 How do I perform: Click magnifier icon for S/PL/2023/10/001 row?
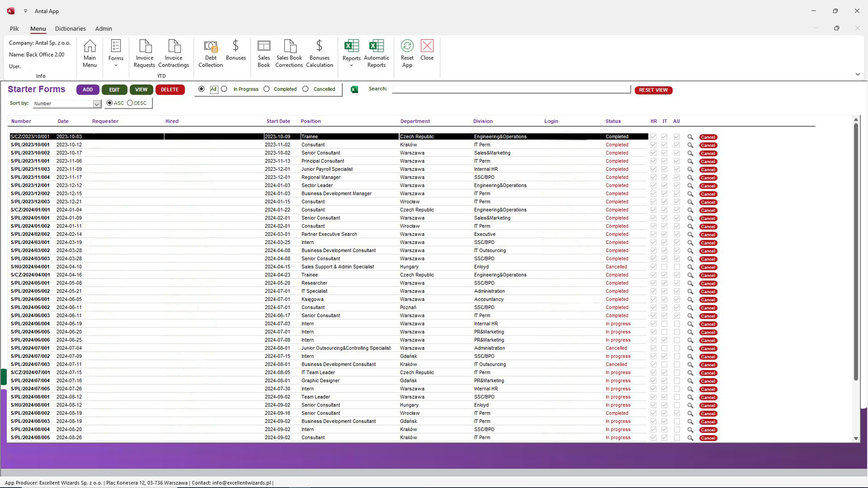click(690, 145)
